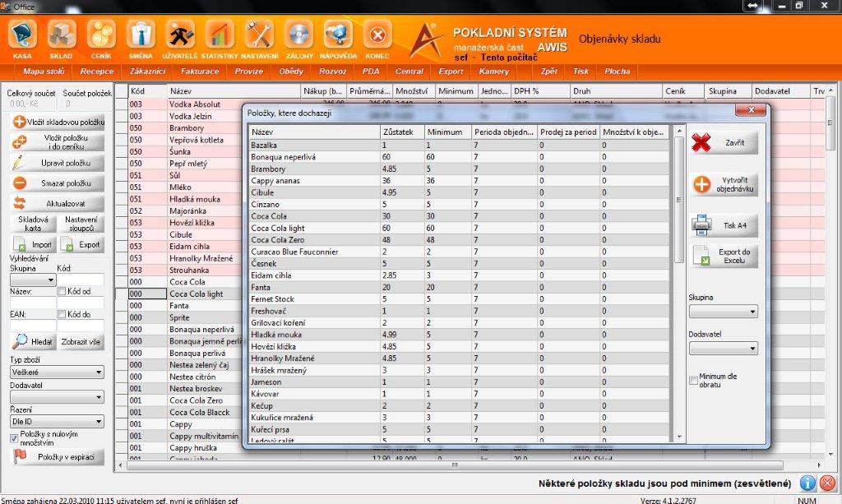Click the Tisk menu button
The image size is (842, 504).
(581, 72)
